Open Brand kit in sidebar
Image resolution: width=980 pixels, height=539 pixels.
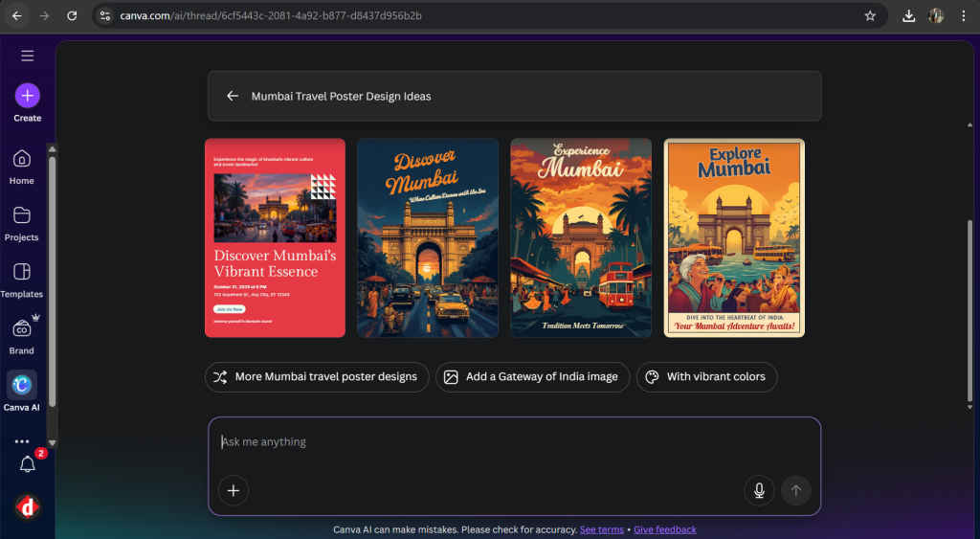22,329
